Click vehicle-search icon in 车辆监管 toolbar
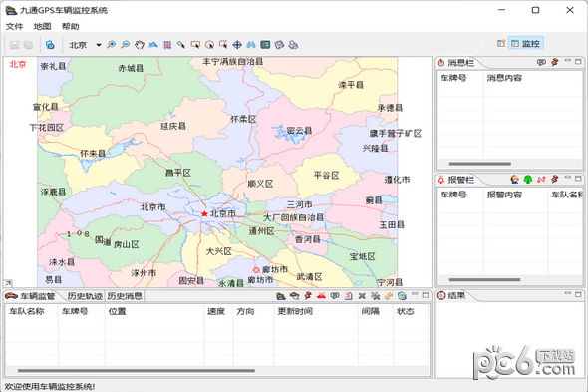This screenshot has width=588, height=392. (294, 296)
